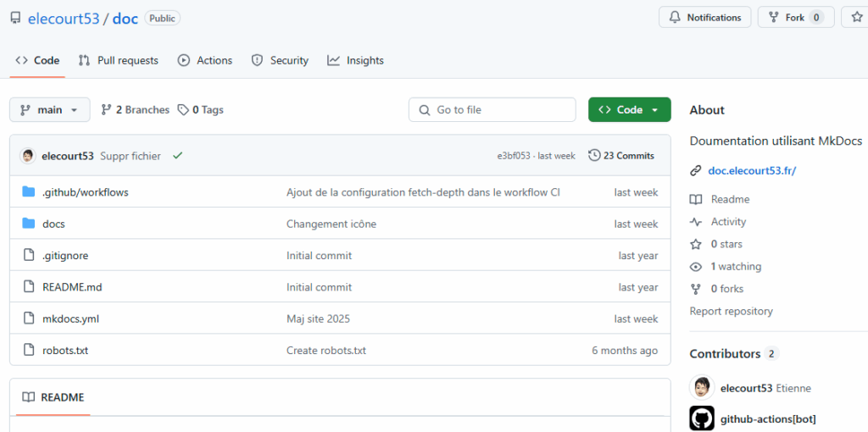Screen dimensions: 868x432
Task: Open the Fork dropdown button
Action: pos(795,18)
